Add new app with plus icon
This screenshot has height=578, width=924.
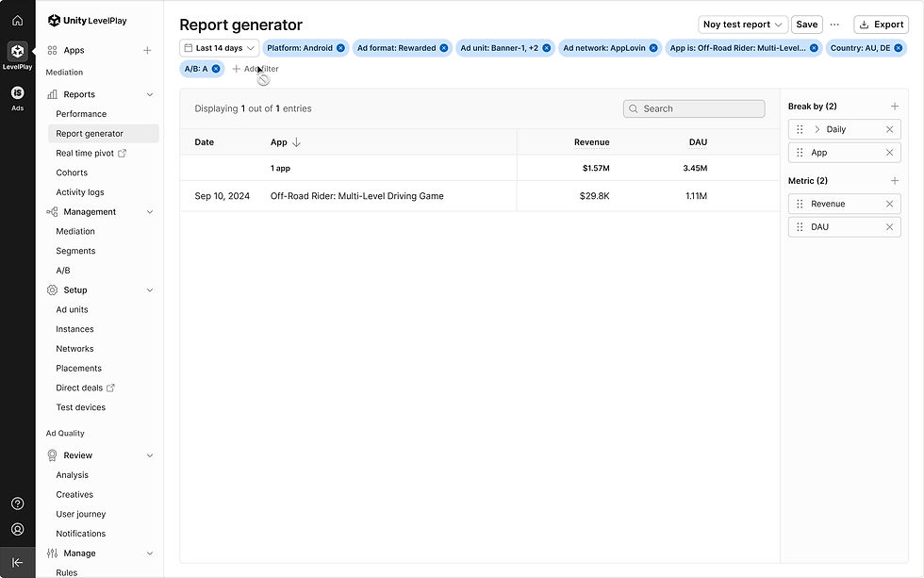tap(147, 51)
